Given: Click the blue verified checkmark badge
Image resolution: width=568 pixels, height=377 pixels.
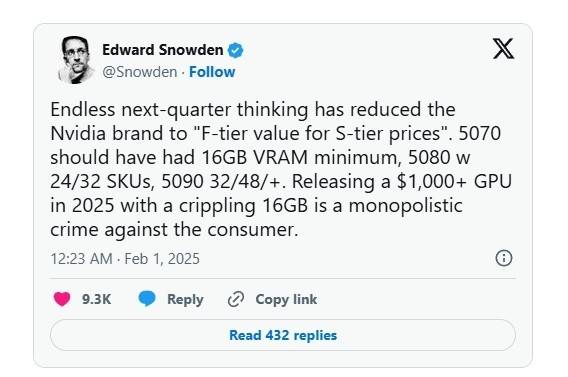Looking at the screenshot, I should (235, 50).
